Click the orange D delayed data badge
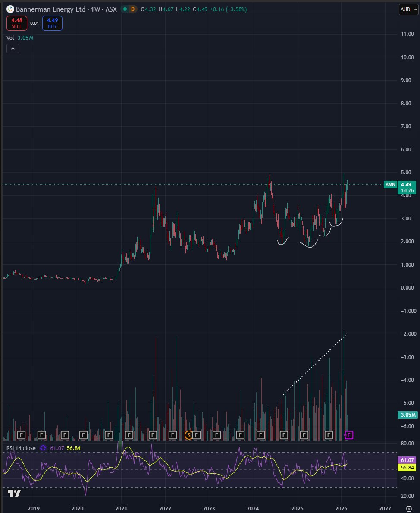This screenshot has width=420, height=513. pyautogui.click(x=132, y=9)
